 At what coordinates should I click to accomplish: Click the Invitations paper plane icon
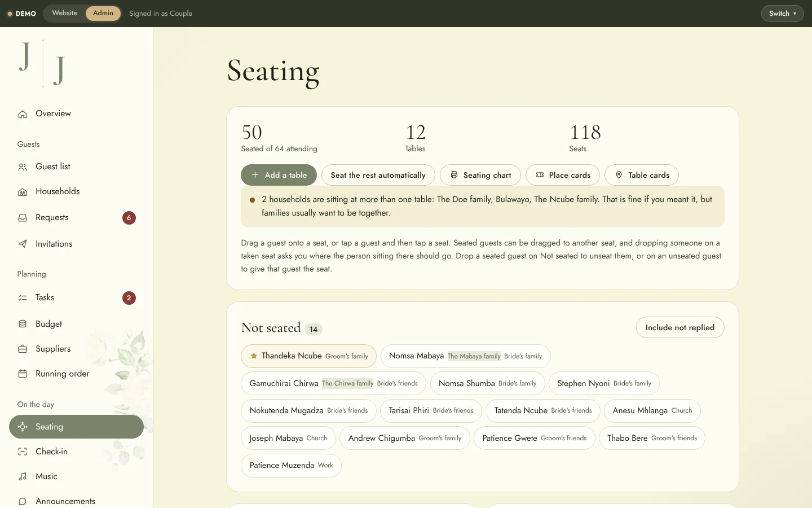[x=23, y=244]
